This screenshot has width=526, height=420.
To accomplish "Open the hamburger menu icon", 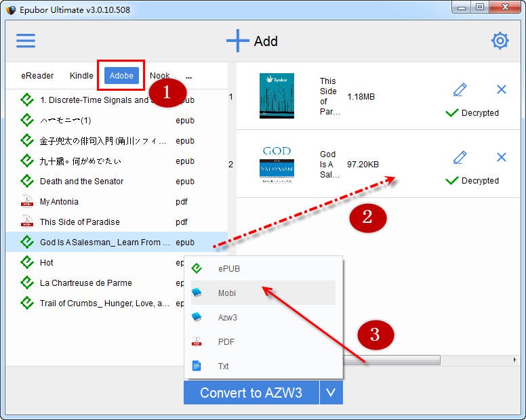I will click(x=26, y=41).
